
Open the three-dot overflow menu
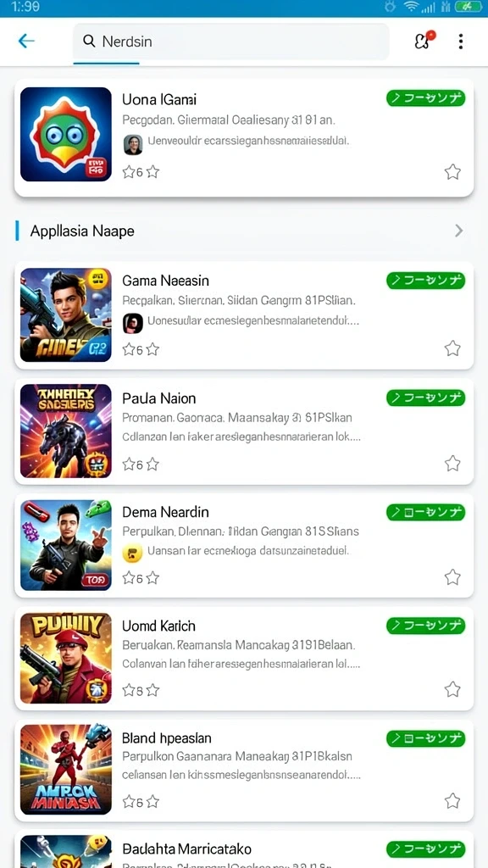click(460, 41)
